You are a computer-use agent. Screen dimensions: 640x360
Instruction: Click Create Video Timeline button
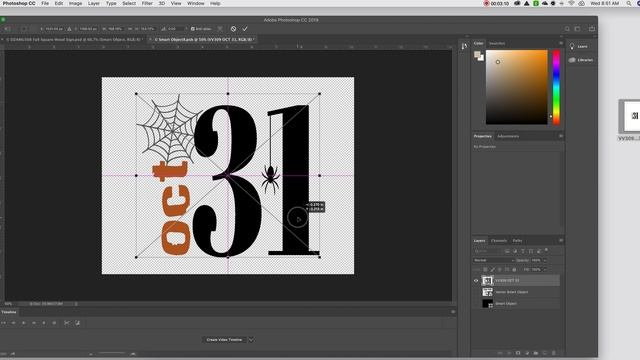[x=224, y=340]
